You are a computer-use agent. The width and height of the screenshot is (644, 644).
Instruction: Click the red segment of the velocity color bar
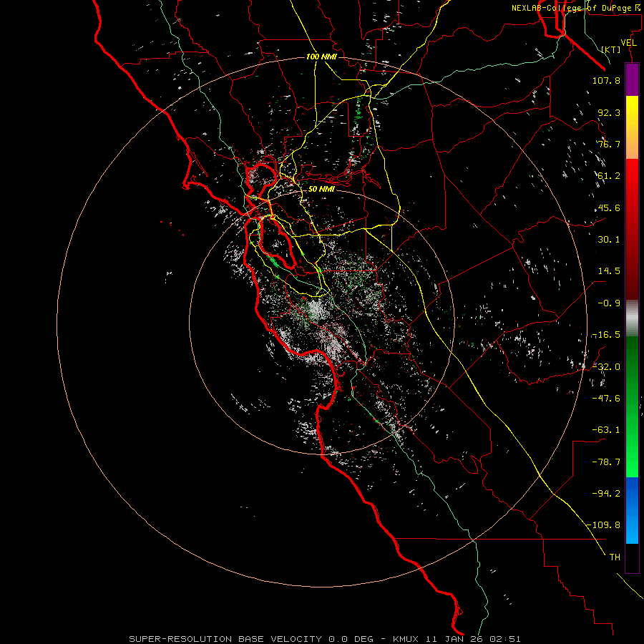coord(632,229)
